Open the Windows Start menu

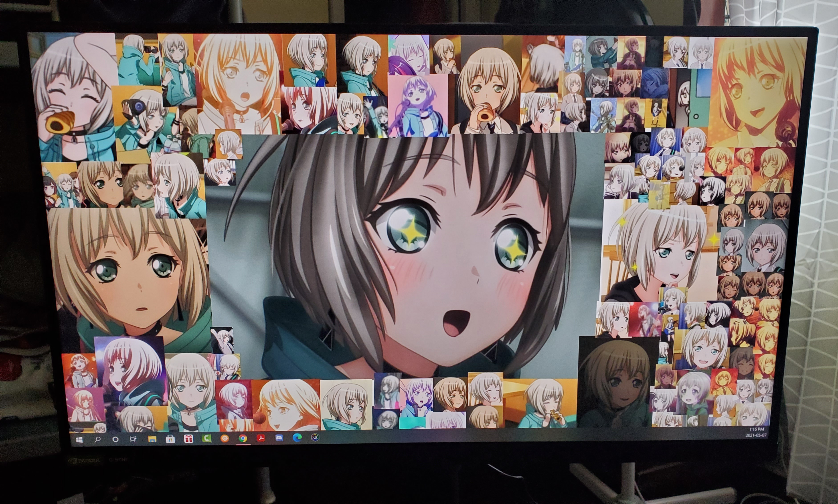(80, 440)
